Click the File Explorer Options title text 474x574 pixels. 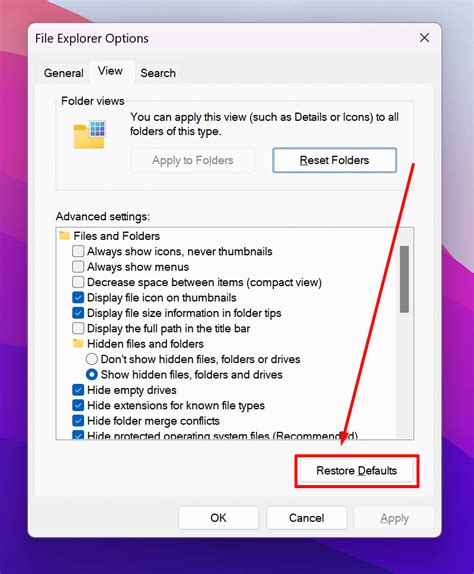pyautogui.click(x=92, y=38)
